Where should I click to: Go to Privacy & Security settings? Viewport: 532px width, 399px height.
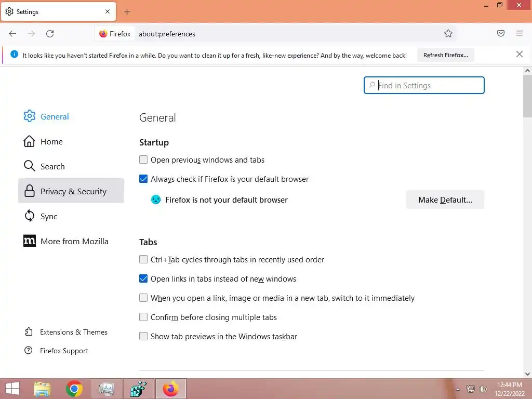(71, 191)
